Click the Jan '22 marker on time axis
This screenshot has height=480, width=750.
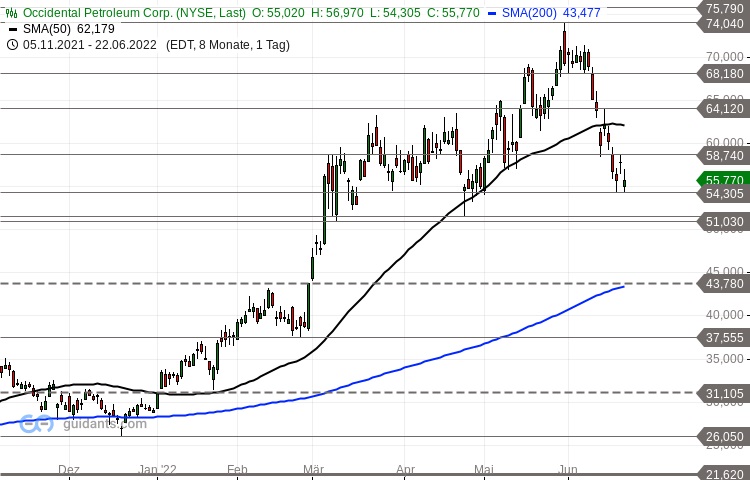(x=158, y=468)
